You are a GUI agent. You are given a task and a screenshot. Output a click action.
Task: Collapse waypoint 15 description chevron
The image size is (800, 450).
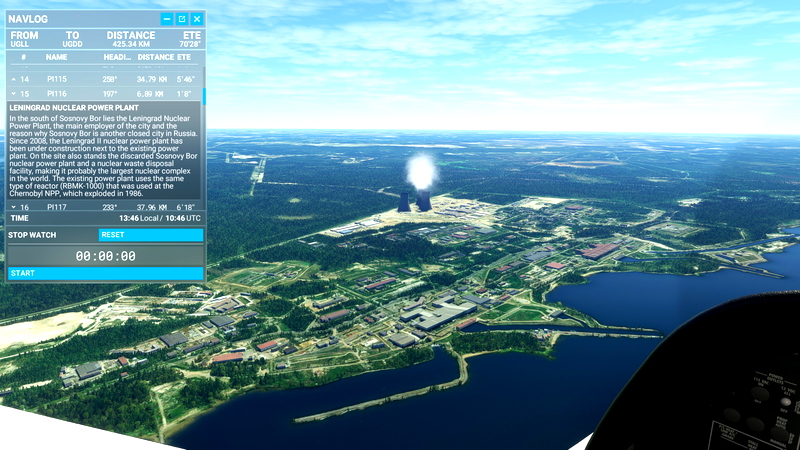point(14,93)
